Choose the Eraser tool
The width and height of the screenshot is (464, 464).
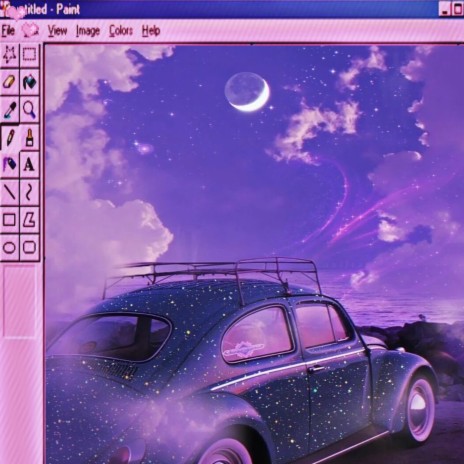click(10, 82)
